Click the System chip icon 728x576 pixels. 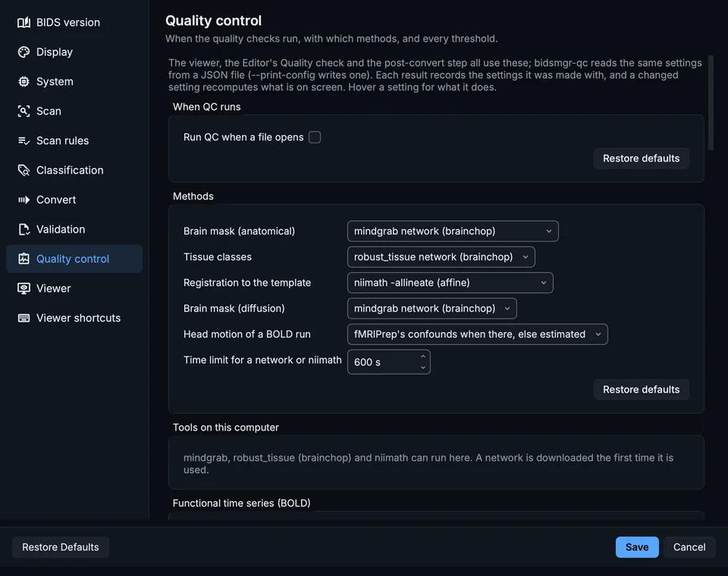click(x=24, y=82)
